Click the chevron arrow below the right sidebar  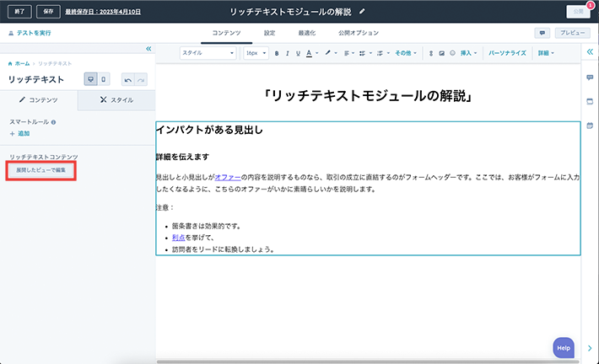[x=590, y=348]
